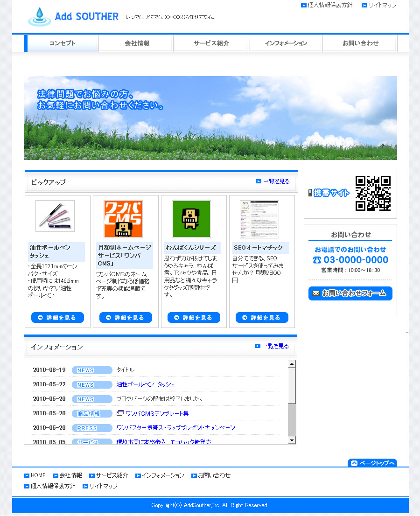Screen dimensions: 420x516
Task: Go to サービス紹介 in the top navigation
Action: coord(211,43)
